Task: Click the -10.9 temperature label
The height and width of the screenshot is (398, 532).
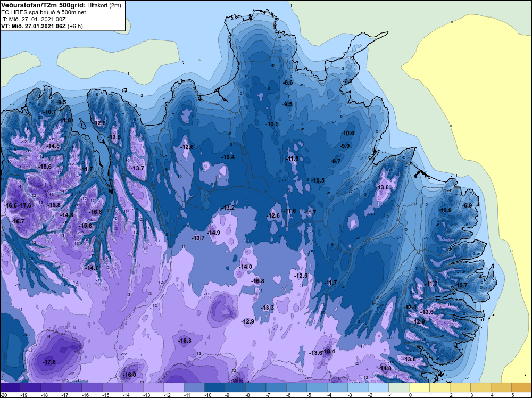Action: (445, 210)
